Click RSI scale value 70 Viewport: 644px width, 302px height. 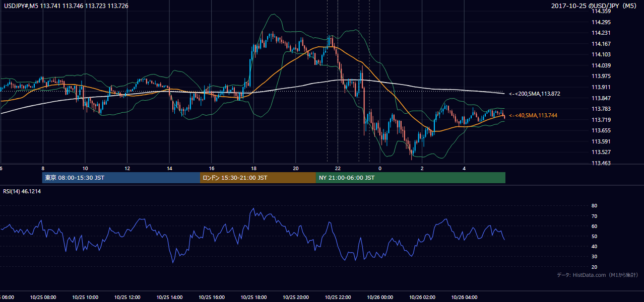coord(595,216)
